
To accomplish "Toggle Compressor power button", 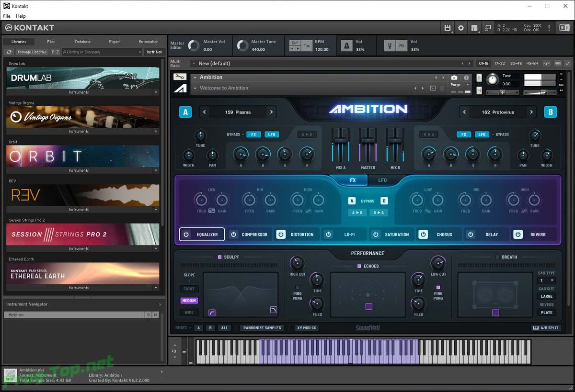I will coord(233,235).
